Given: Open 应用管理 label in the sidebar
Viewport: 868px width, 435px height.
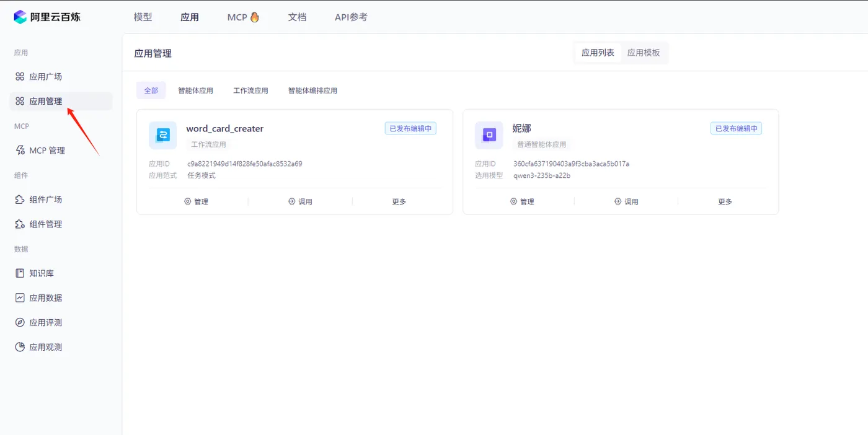Looking at the screenshot, I should coord(46,101).
